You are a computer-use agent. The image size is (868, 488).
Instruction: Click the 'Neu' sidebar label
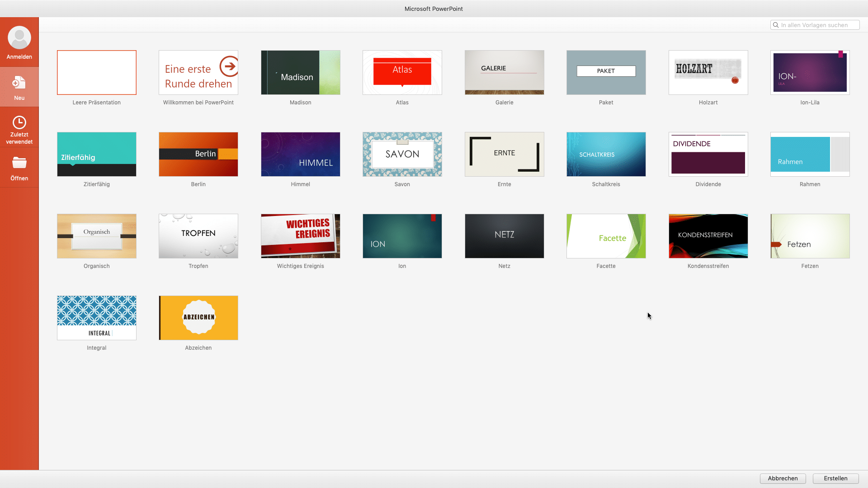pyautogui.click(x=19, y=98)
